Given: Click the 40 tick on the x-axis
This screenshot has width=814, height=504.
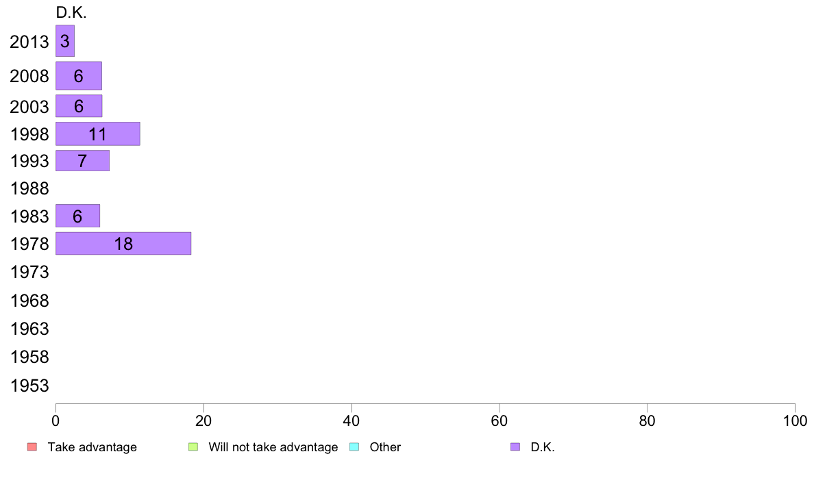Looking at the screenshot, I should tap(351, 419).
